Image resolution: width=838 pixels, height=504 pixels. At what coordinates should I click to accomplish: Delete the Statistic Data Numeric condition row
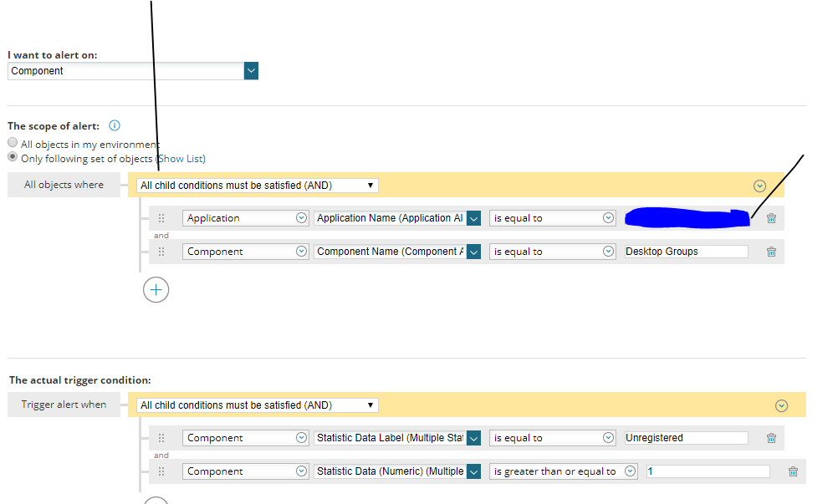793,471
